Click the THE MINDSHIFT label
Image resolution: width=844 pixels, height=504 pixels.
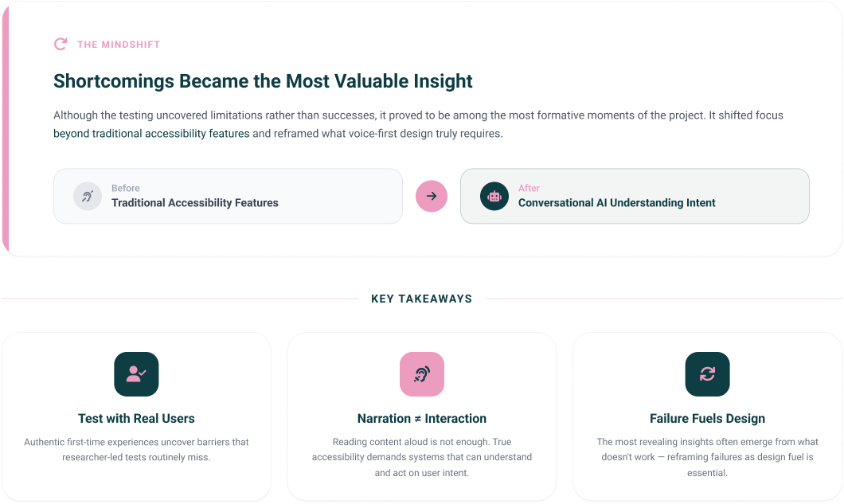tap(119, 45)
